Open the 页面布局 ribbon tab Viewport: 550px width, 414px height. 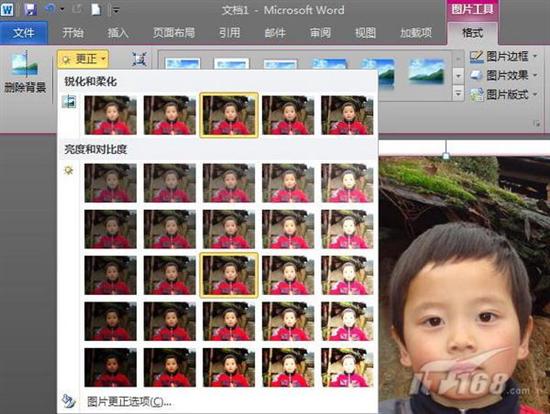click(174, 33)
